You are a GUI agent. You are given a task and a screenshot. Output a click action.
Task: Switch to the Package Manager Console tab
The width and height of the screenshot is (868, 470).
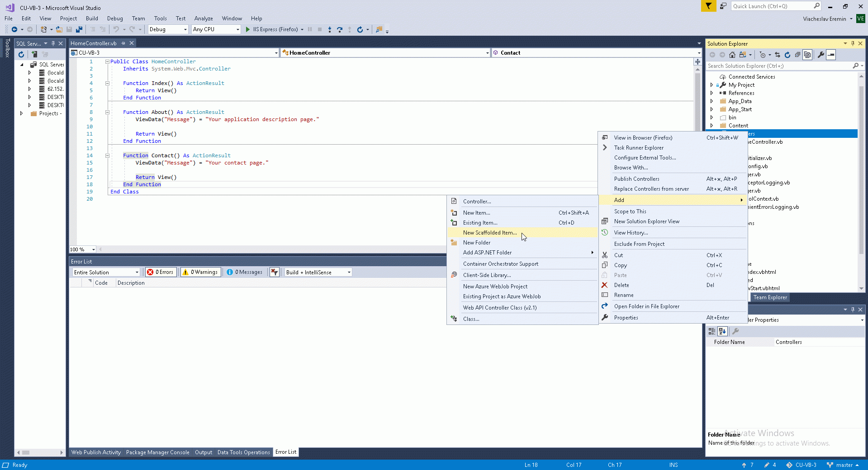[157, 452]
